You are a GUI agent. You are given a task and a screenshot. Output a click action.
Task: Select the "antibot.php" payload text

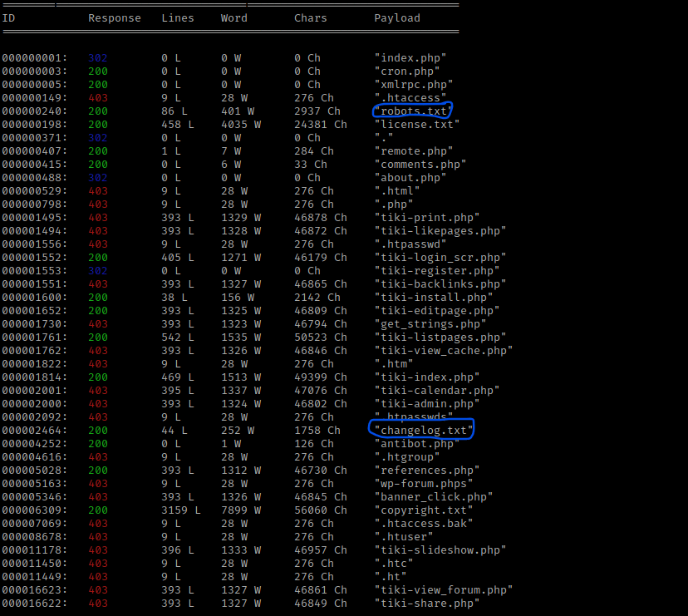pos(416,443)
